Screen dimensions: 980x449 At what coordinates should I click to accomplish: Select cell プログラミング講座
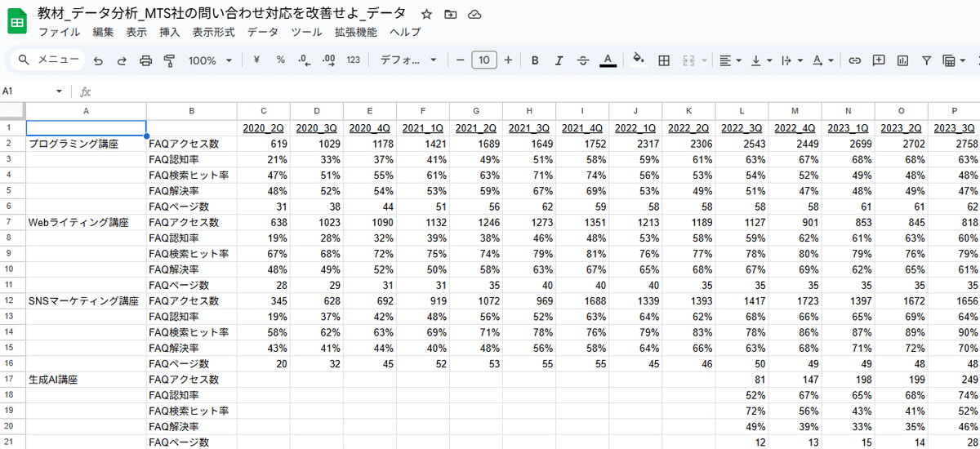coord(86,144)
